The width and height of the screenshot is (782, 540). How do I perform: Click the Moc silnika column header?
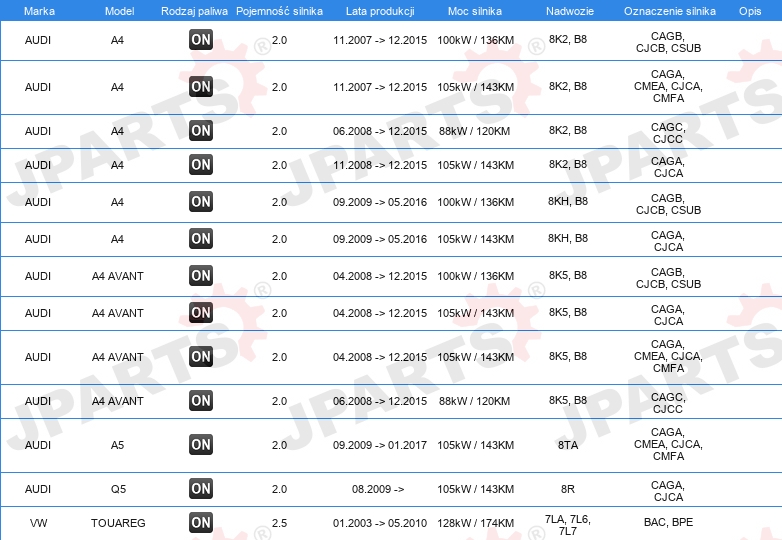[475, 11]
